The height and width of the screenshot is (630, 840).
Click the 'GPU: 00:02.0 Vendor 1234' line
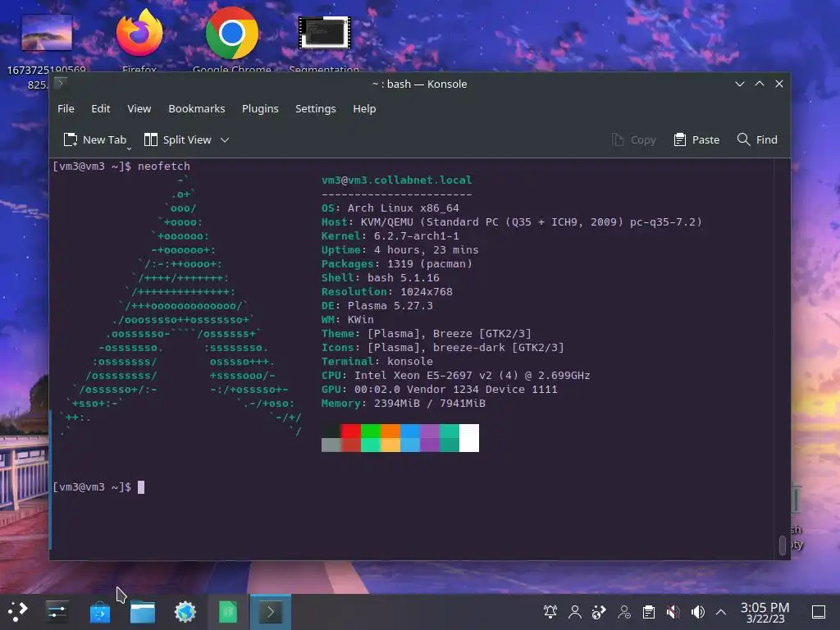[440, 389]
